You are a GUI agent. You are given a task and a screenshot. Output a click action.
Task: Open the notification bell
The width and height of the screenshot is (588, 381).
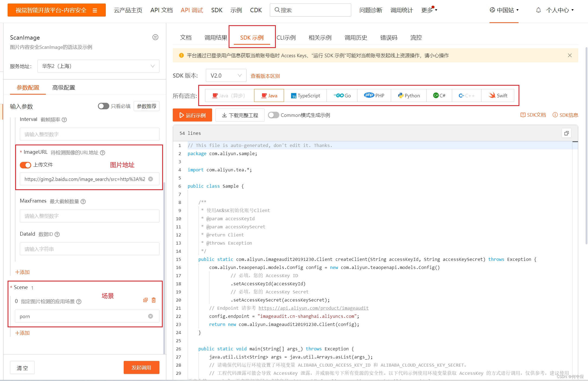point(538,10)
